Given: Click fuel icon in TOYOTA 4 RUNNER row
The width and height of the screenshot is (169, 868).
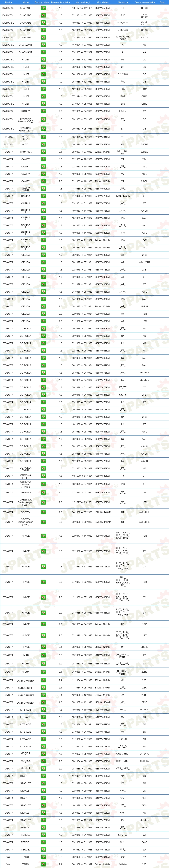Looking at the screenshot, I should click(43, 152).
